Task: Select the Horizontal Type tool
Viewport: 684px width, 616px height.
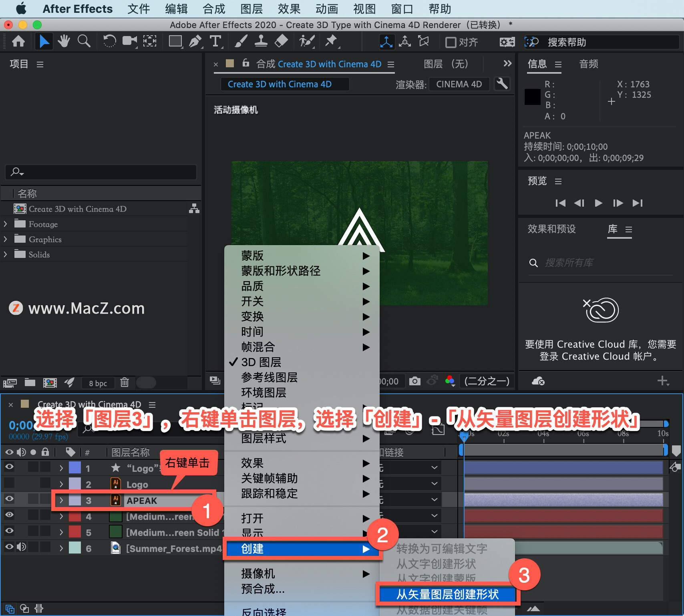Action: coord(215,41)
